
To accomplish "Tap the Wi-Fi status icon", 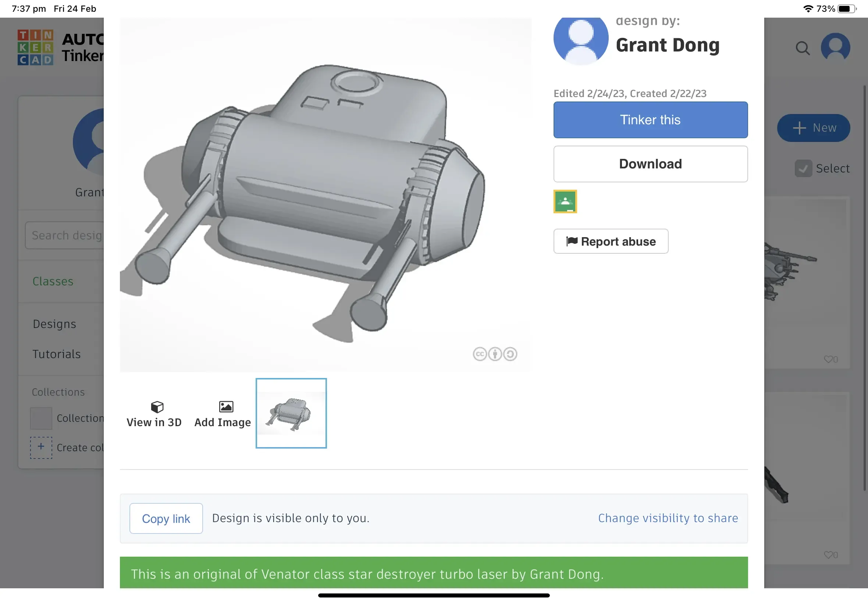I will (808, 8).
